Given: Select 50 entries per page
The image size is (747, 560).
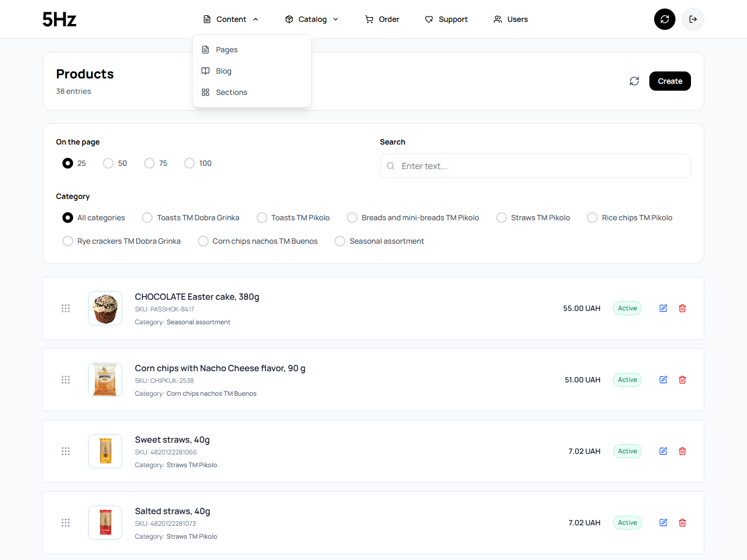Looking at the screenshot, I should tap(108, 163).
